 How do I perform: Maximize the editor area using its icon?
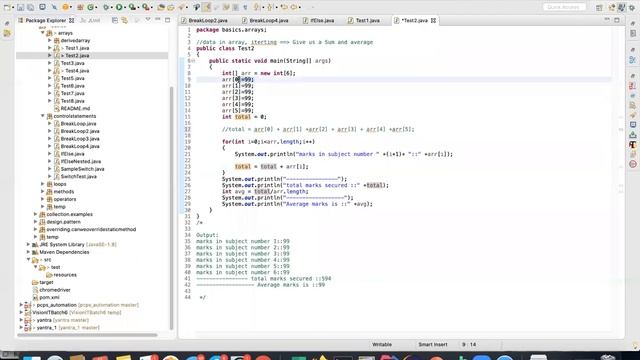tap(617, 20)
